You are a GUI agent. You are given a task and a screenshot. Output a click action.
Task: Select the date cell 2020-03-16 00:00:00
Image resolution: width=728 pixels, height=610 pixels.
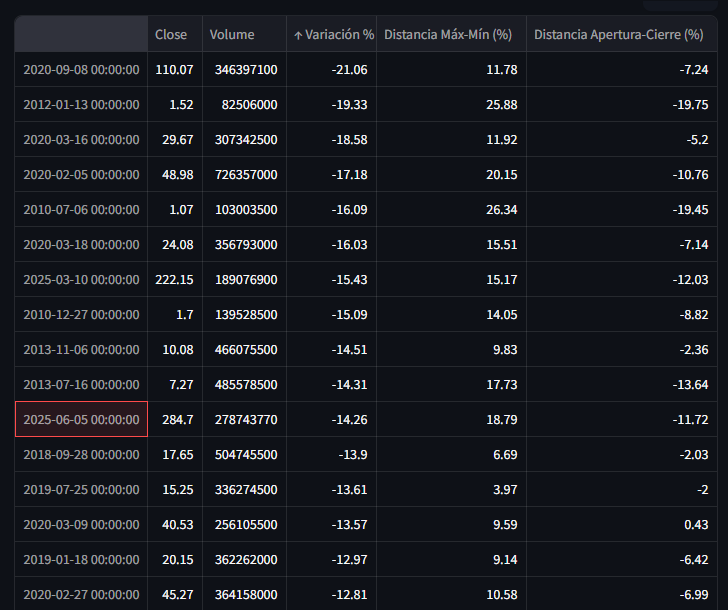click(81, 139)
